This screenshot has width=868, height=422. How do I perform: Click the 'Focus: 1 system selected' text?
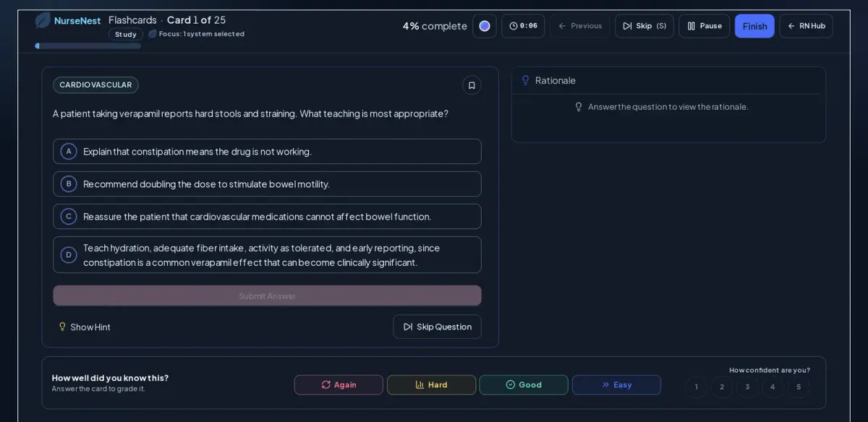(x=202, y=34)
